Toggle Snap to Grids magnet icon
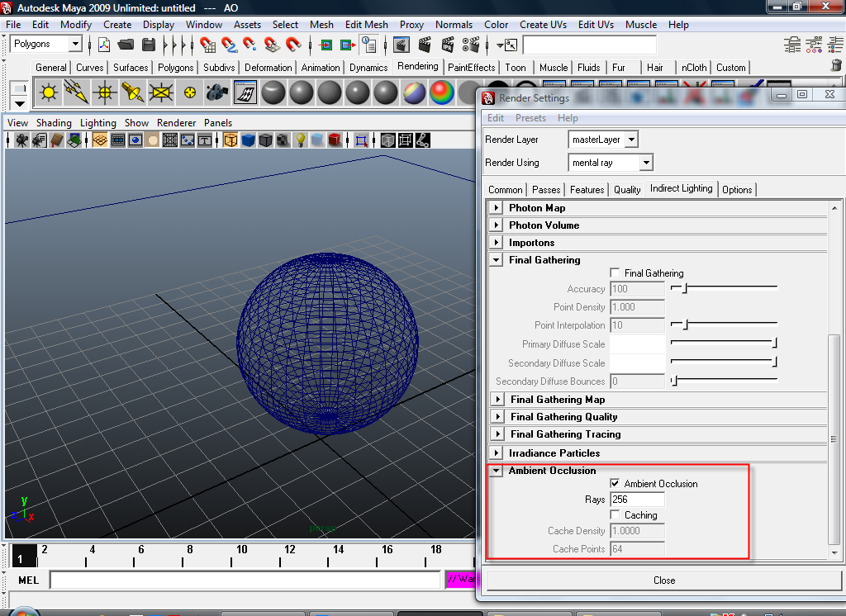Screen dimensions: 846x616 [x=207, y=45]
